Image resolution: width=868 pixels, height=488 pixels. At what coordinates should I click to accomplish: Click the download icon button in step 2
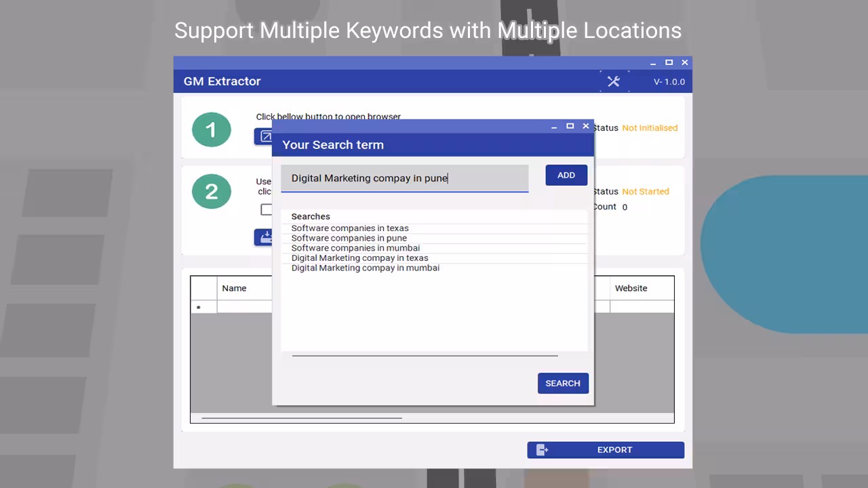pos(264,237)
